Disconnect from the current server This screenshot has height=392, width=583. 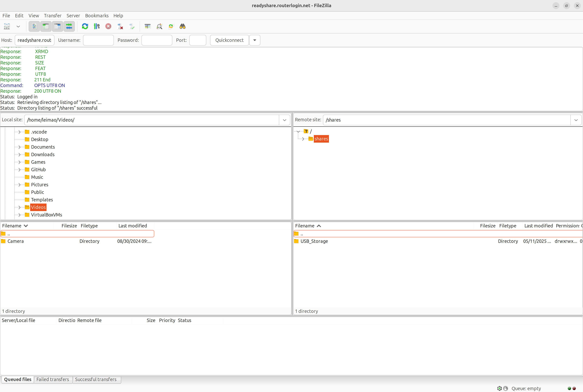120,26
